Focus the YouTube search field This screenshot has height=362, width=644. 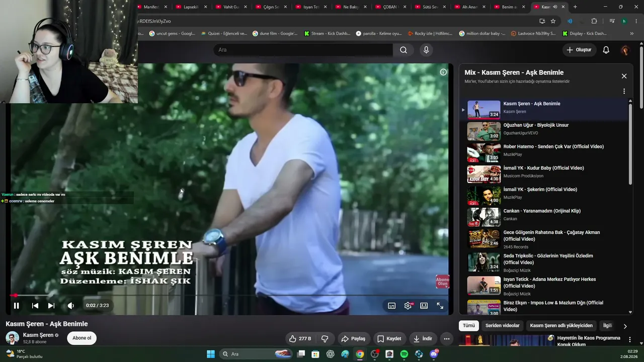pyautogui.click(x=303, y=50)
